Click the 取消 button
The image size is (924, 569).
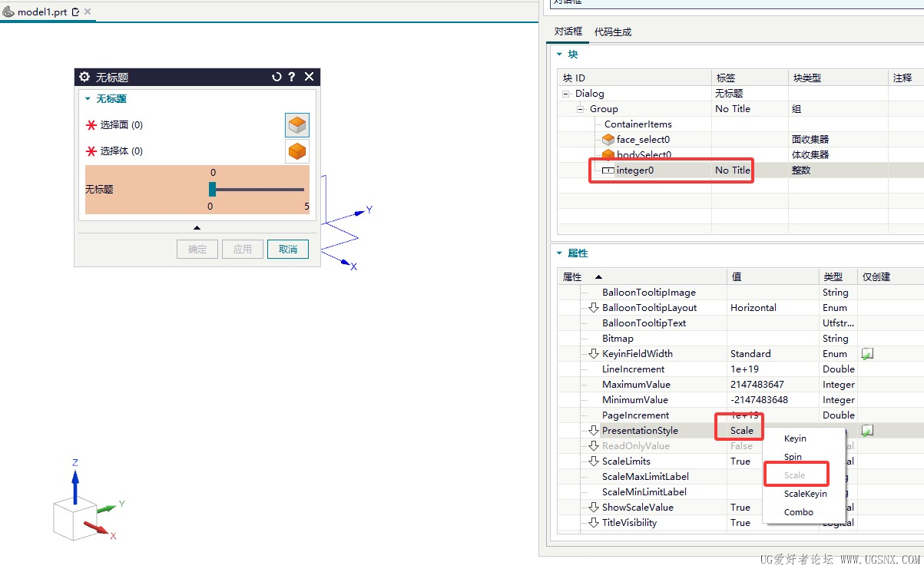pos(288,250)
